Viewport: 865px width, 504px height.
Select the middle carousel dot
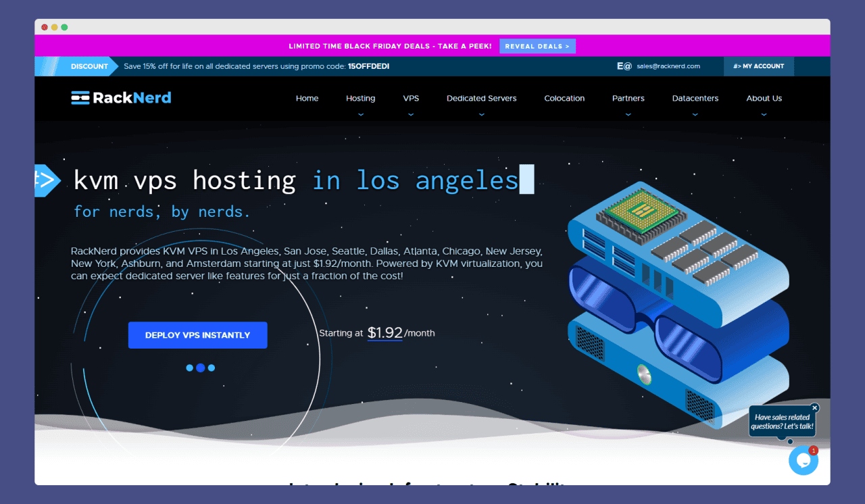pyautogui.click(x=200, y=368)
